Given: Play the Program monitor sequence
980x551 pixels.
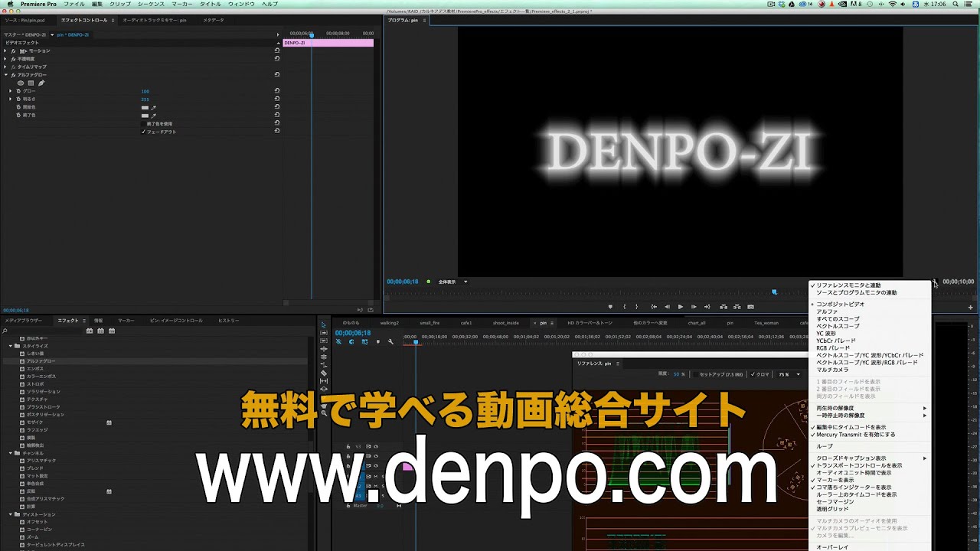Looking at the screenshot, I should 681,307.
